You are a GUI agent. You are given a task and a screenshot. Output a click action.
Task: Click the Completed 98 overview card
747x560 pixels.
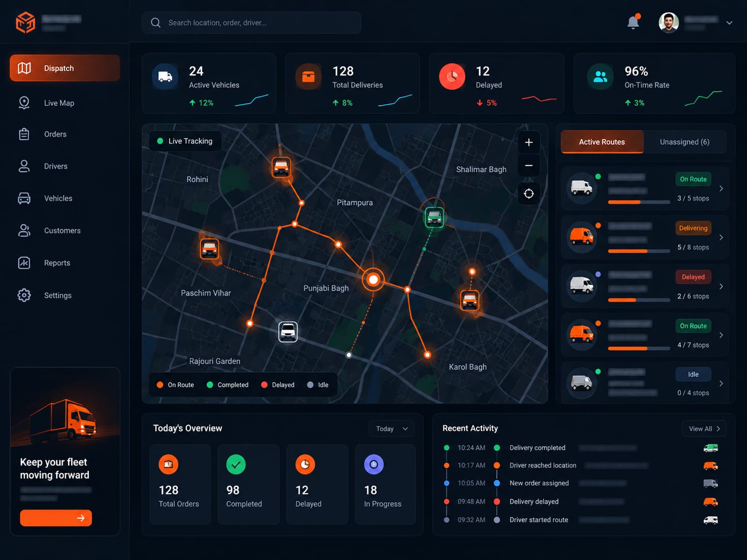(x=249, y=485)
